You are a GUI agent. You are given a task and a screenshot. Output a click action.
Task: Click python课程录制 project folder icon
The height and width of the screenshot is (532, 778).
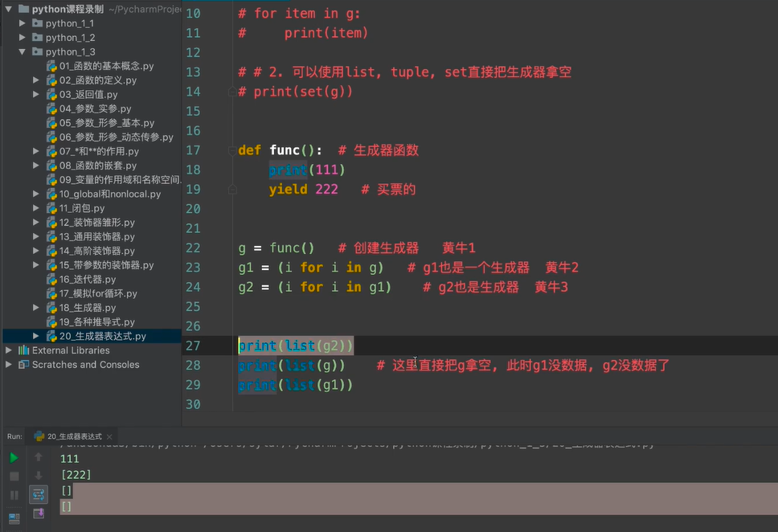[23, 9]
